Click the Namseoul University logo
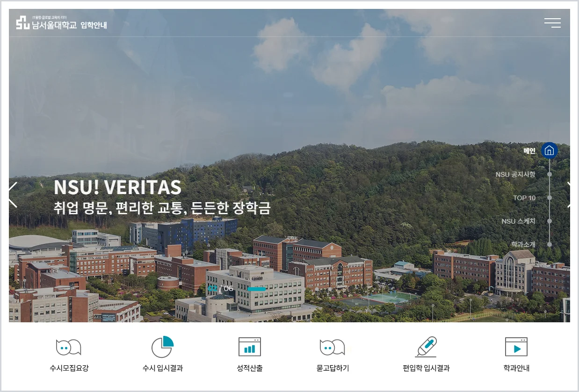 point(46,22)
